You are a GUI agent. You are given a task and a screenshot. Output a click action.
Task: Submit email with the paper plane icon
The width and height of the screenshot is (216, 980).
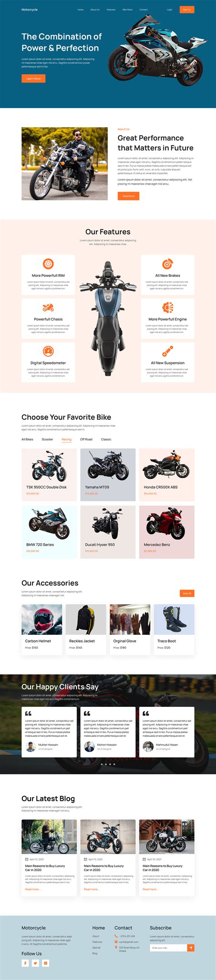(x=191, y=948)
